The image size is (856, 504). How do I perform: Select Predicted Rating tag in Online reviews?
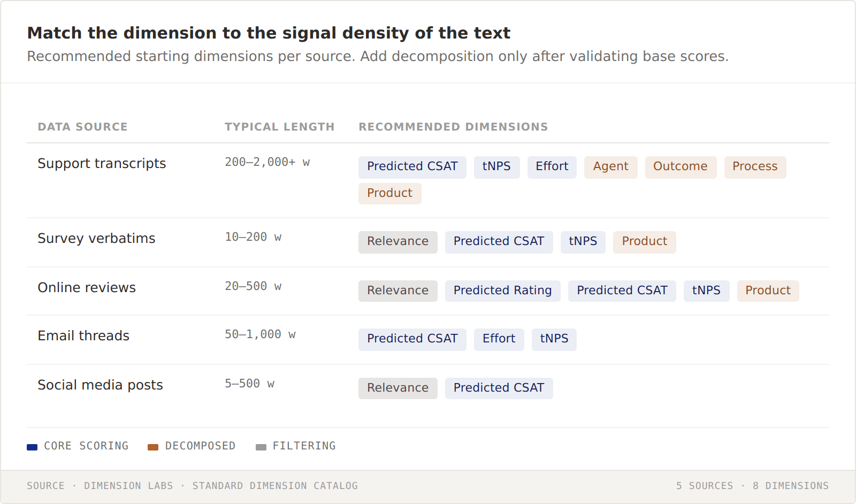coord(502,291)
